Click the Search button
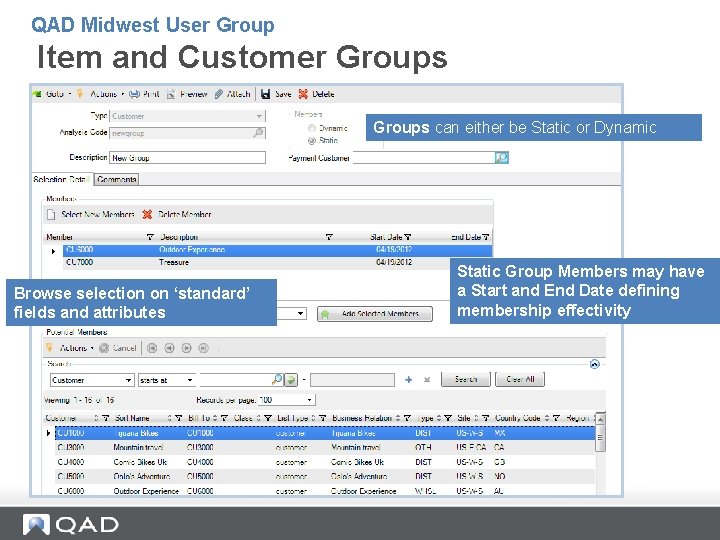This screenshot has width=720, height=540. [x=466, y=380]
